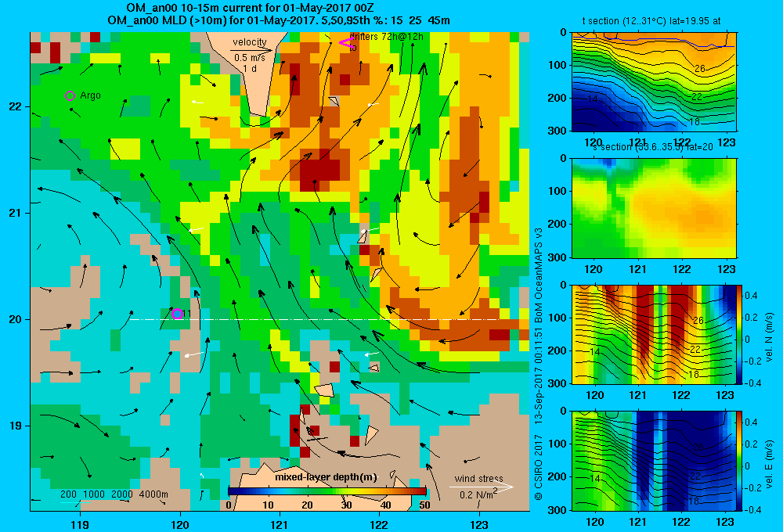This screenshot has height=532, width=783.
Task: Click the 't section (12..31°C) lat=19.95' title
Action: (651, 21)
